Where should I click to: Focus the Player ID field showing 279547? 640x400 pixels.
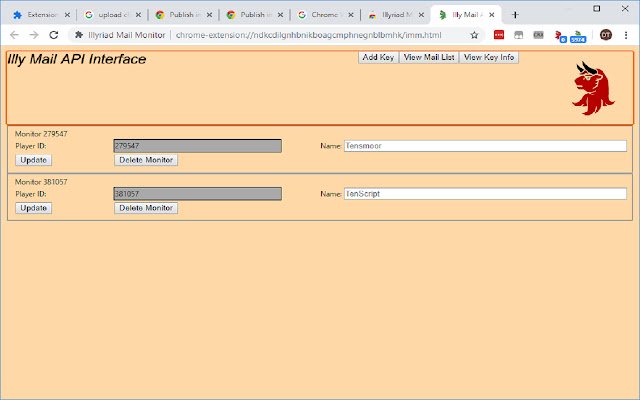click(x=198, y=146)
